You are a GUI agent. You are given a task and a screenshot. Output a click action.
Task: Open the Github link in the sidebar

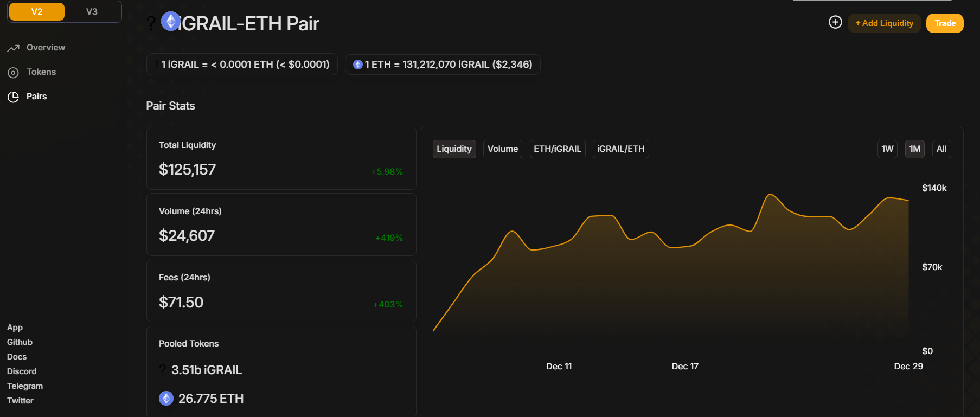click(x=20, y=342)
